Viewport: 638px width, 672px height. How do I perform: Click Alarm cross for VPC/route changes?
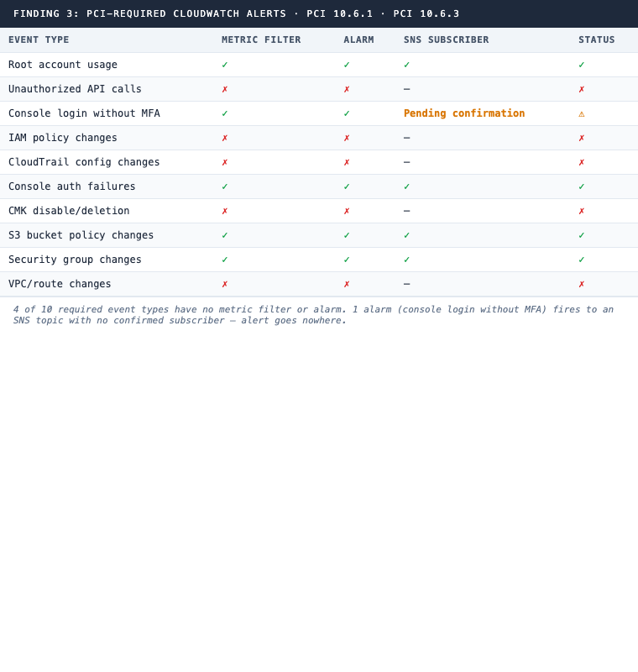tap(347, 284)
